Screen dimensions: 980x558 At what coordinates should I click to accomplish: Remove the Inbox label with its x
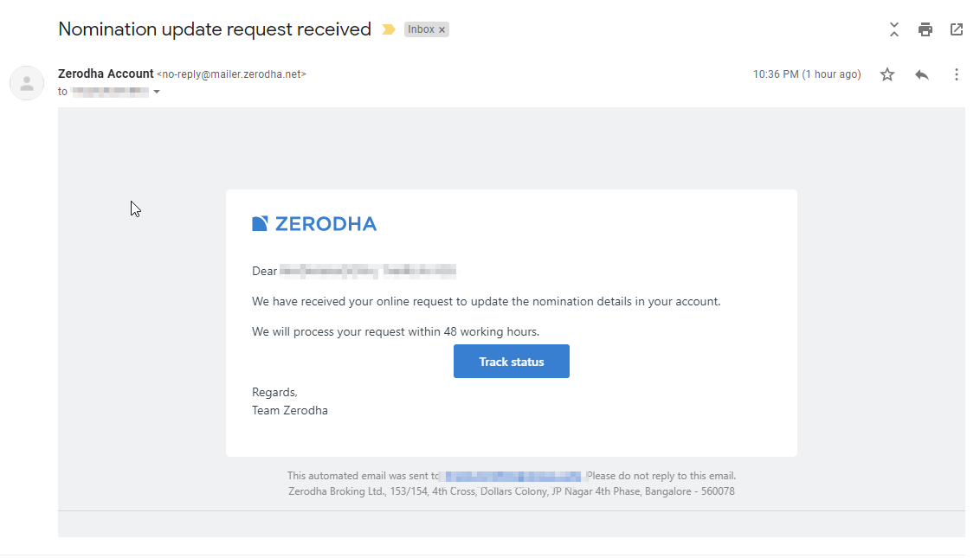442,30
